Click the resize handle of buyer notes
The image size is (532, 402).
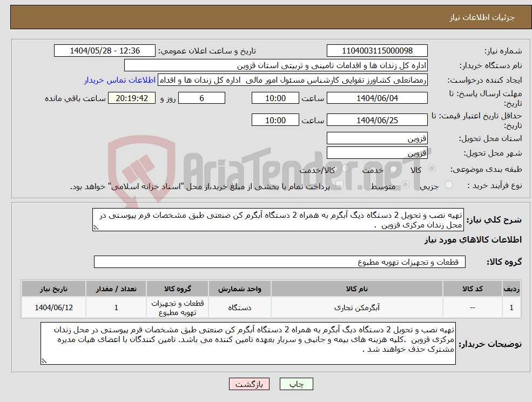tap(44, 361)
